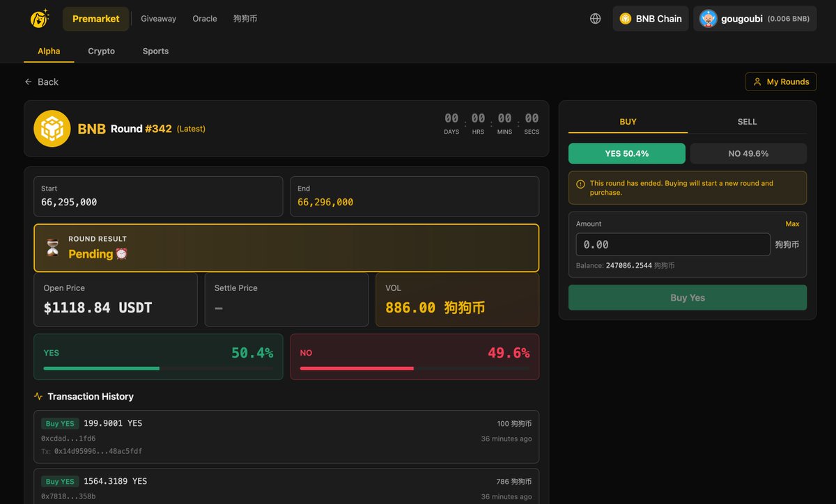
Task: Click the Buy Yes button
Action: [x=688, y=297]
